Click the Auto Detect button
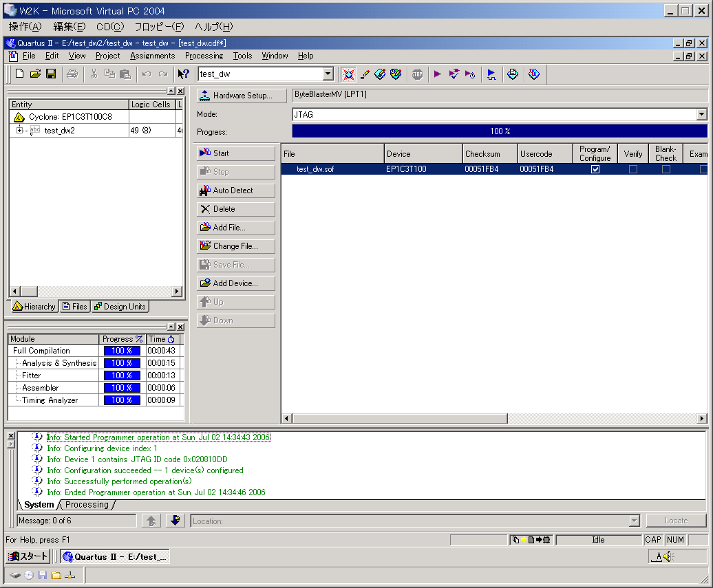This screenshot has width=713, height=588. 235,190
